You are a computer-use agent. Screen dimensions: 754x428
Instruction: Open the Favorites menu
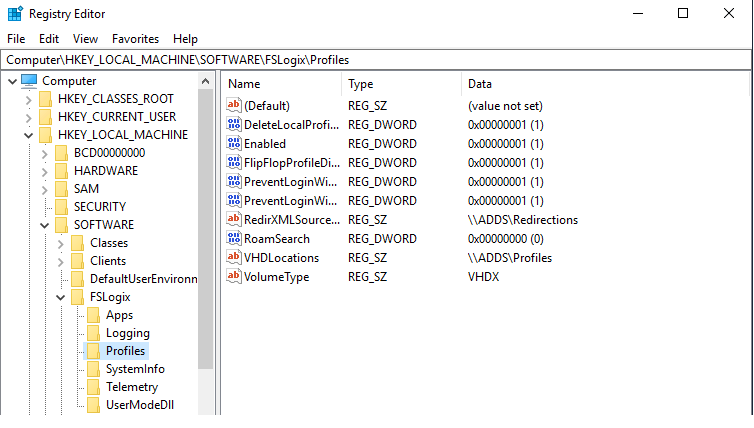pos(135,38)
